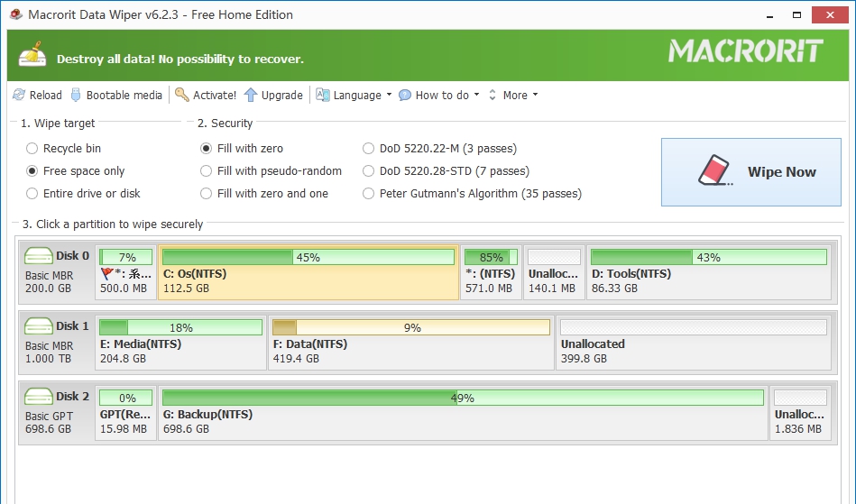The image size is (856, 504).
Task: Select the 571.0 MB *: (NTFS) partition
Action: pyautogui.click(x=491, y=272)
